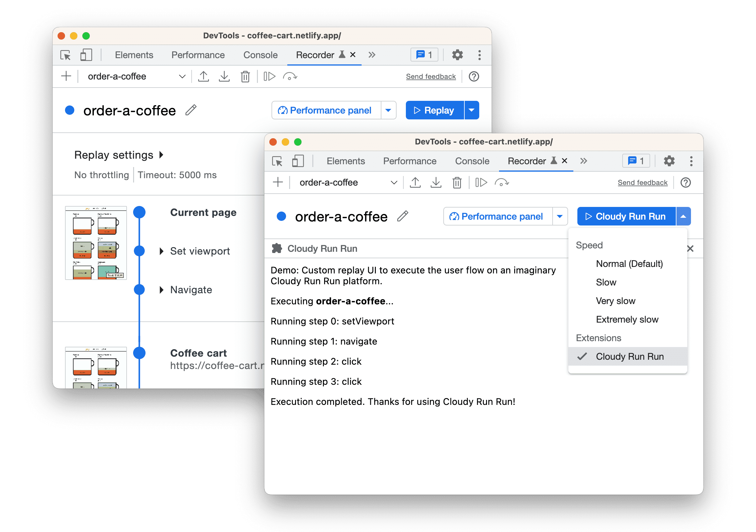The height and width of the screenshot is (532, 756).
Task: Toggle Slow speed option
Action: click(x=606, y=281)
